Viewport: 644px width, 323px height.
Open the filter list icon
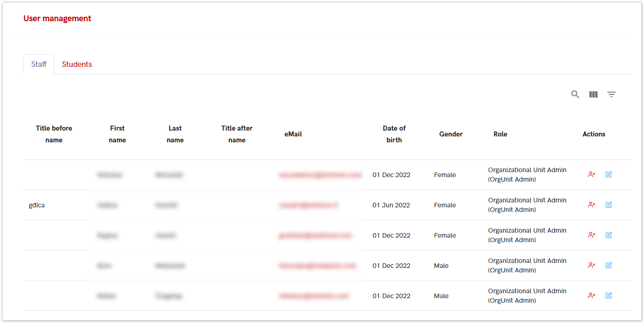[612, 94]
